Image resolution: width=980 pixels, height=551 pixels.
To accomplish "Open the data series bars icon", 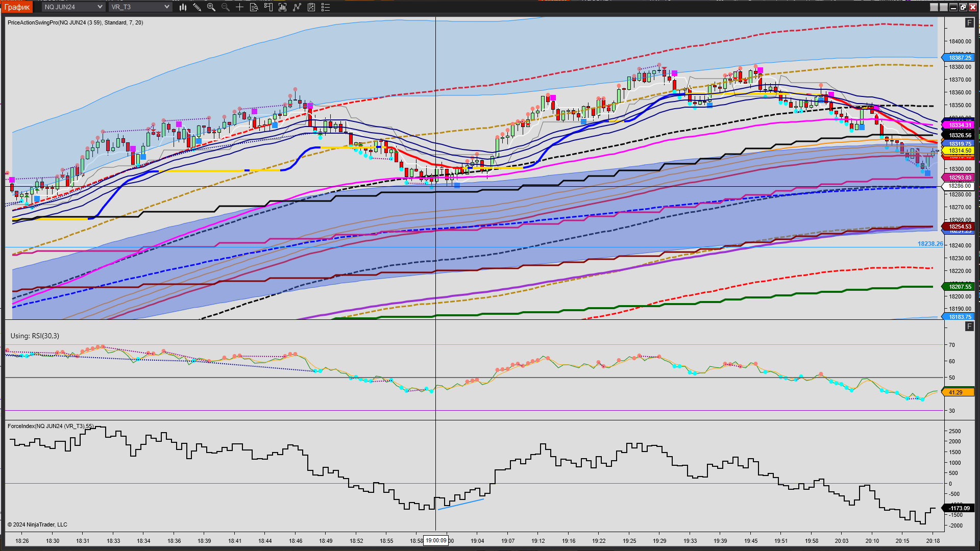I will tap(283, 7).
